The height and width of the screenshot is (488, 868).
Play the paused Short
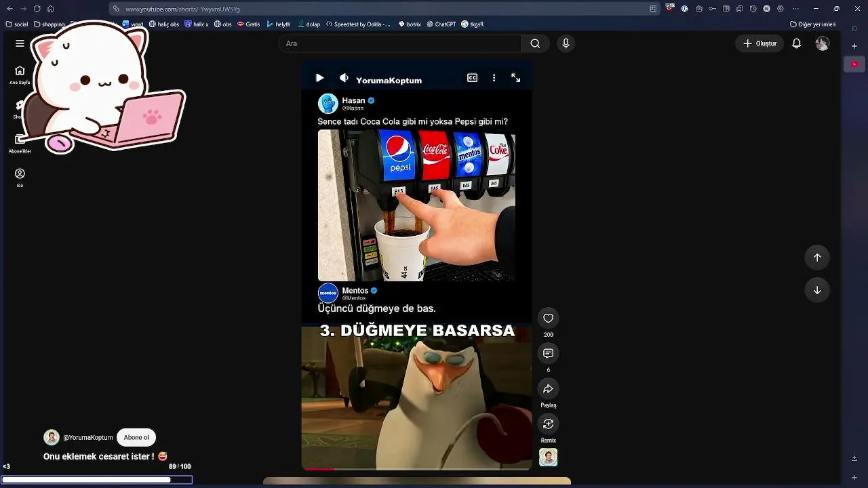pos(319,78)
